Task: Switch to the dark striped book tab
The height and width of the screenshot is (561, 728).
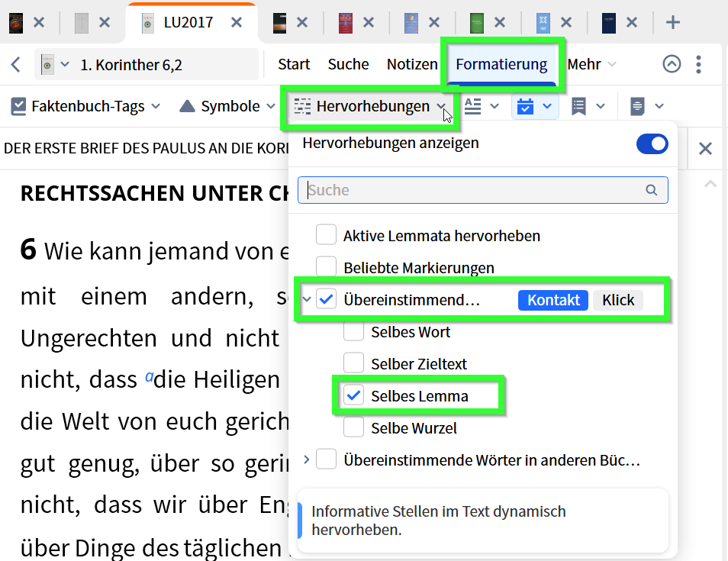Action: (x=279, y=23)
